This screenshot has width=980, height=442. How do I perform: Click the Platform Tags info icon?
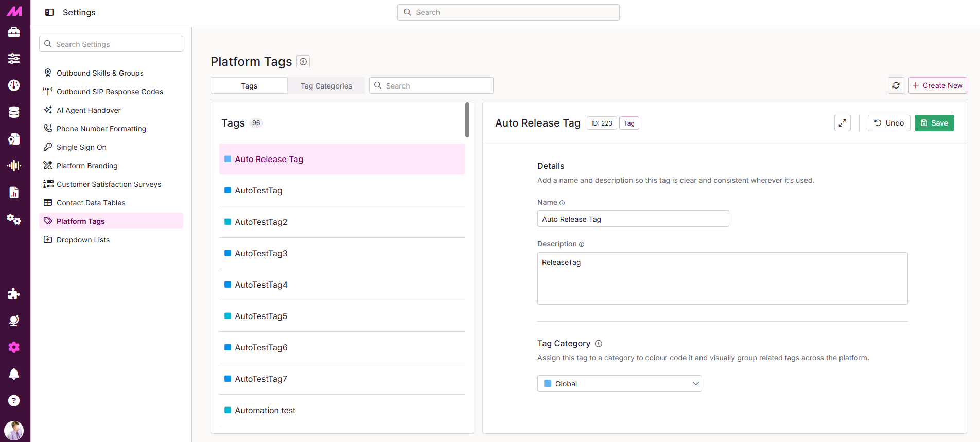click(x=304, y=62)
